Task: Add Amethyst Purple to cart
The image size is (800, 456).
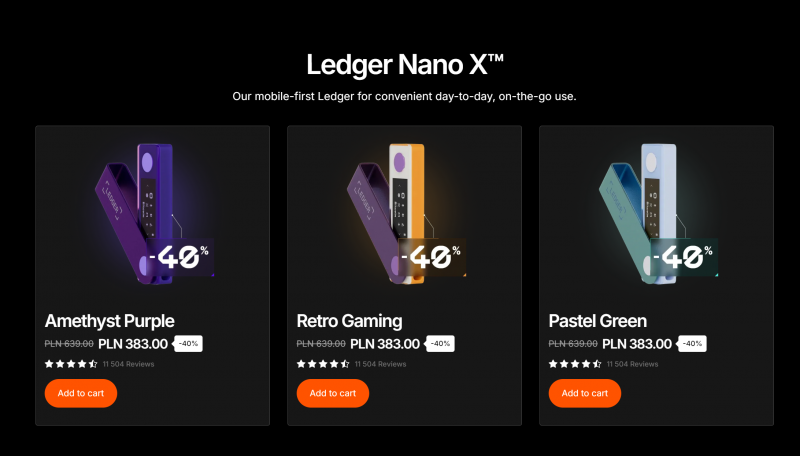Action: tap(81, 393)
